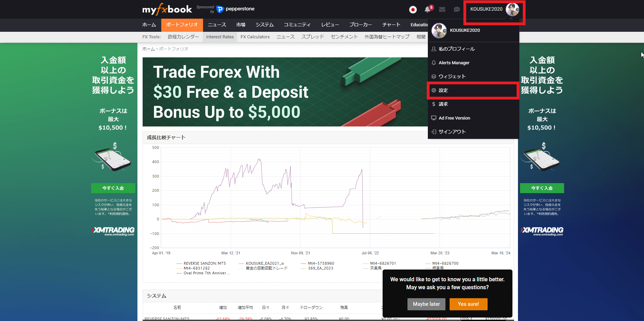Click left sidebar 今すぐ入金 button
Viewport: 644px width, 321px height.
(113, 188)
